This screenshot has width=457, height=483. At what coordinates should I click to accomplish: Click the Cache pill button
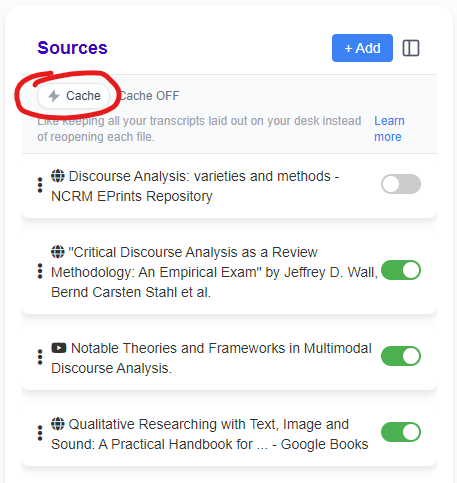[74, 96]
